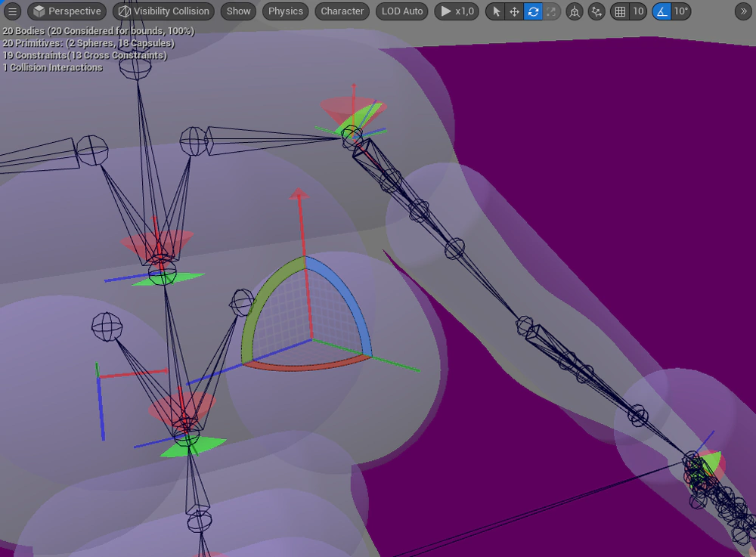Switch to the Translate gizmo tool
The image size is (756, 557).
coord(514,11)
